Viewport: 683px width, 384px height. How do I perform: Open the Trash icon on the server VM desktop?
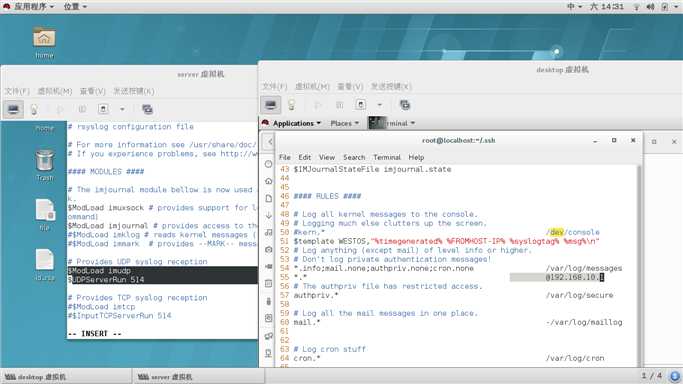(45, 165)
